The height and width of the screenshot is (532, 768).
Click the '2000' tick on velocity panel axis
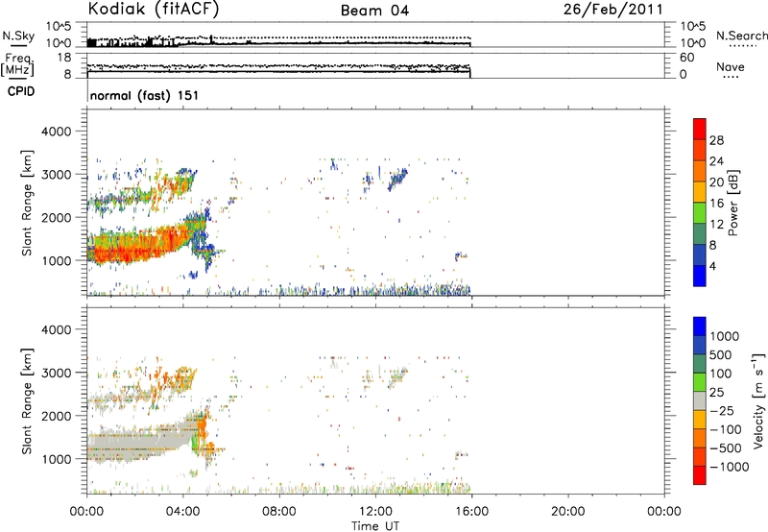[56, 416]
